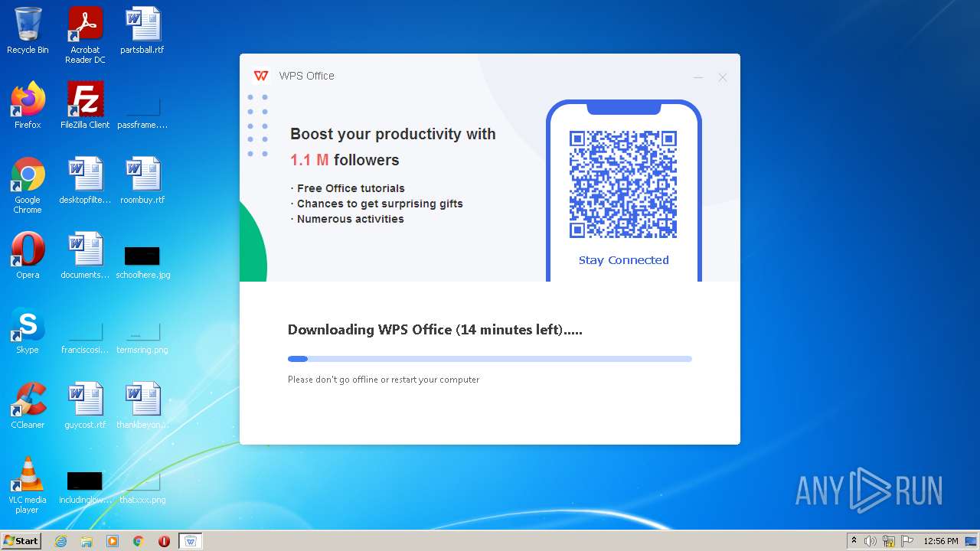Close the WPS Office installer window

point(723,77)
